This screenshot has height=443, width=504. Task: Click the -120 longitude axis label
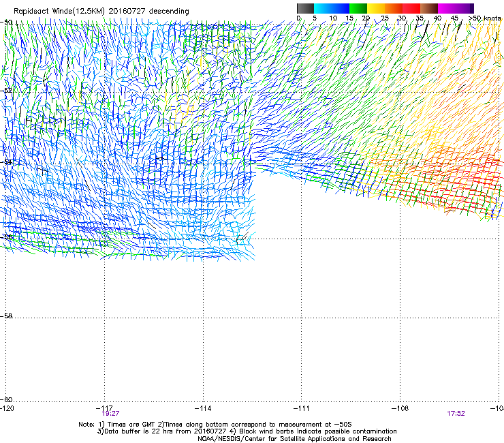(7, 408)
